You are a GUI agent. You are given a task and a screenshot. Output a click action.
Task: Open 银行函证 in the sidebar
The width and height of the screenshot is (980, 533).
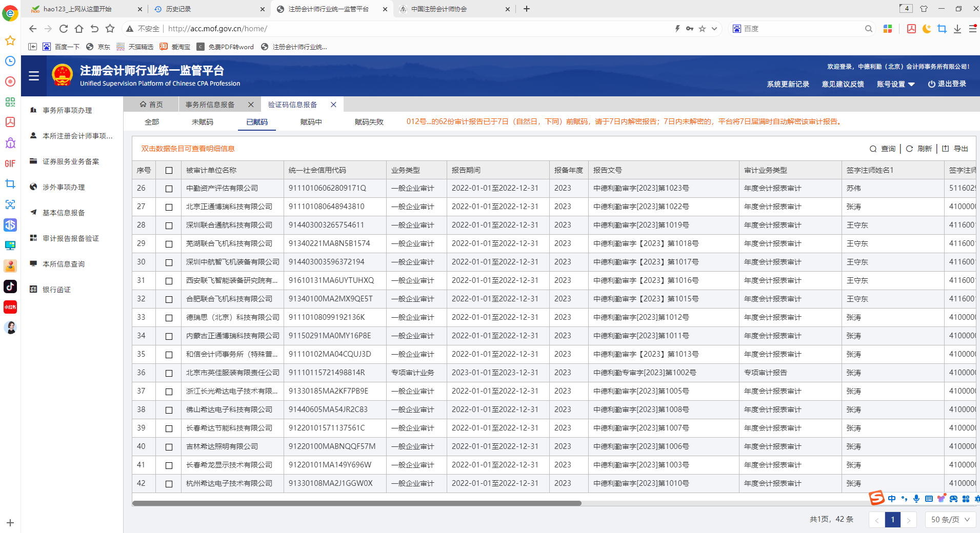pos(56,290)
